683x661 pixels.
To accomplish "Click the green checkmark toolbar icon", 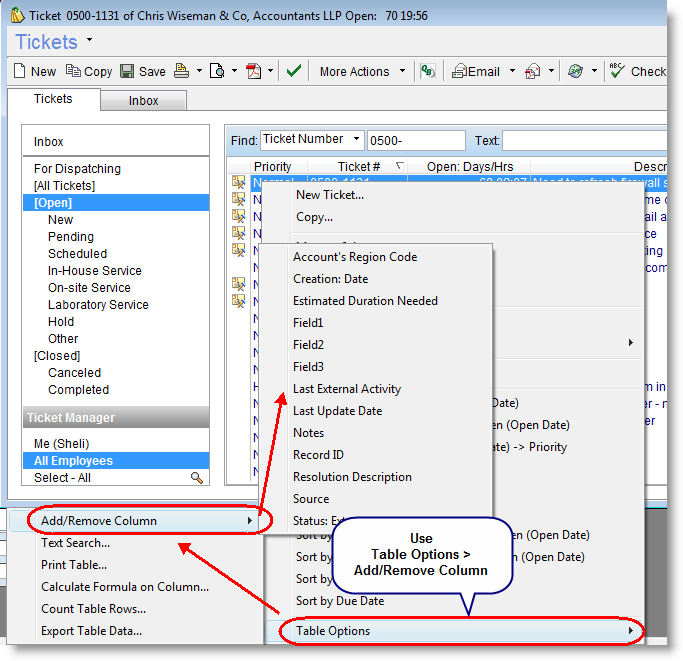I will [294, 71].
